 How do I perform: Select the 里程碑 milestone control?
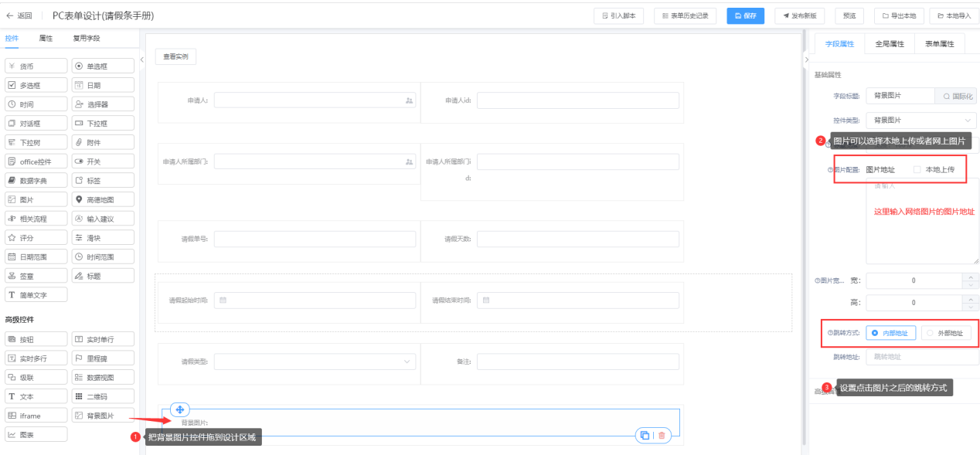[103, 358]
